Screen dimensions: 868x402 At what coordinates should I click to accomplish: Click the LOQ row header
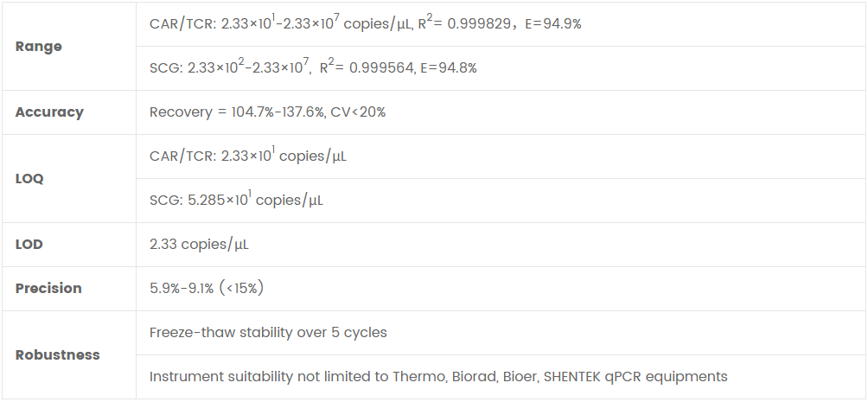pyautogui.click(x=29, y=179)
